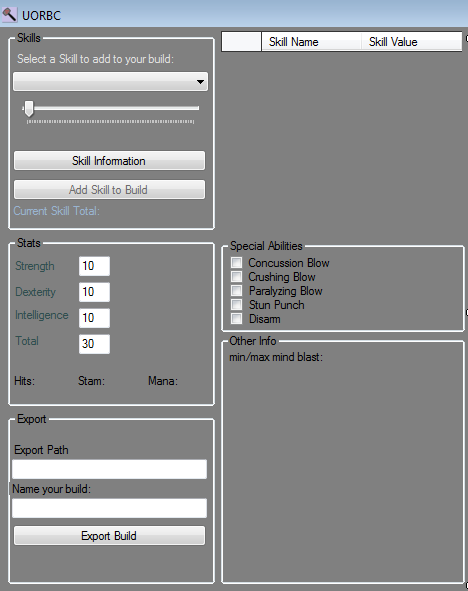Sort by Skill Name column header

[x=311, y=41]
